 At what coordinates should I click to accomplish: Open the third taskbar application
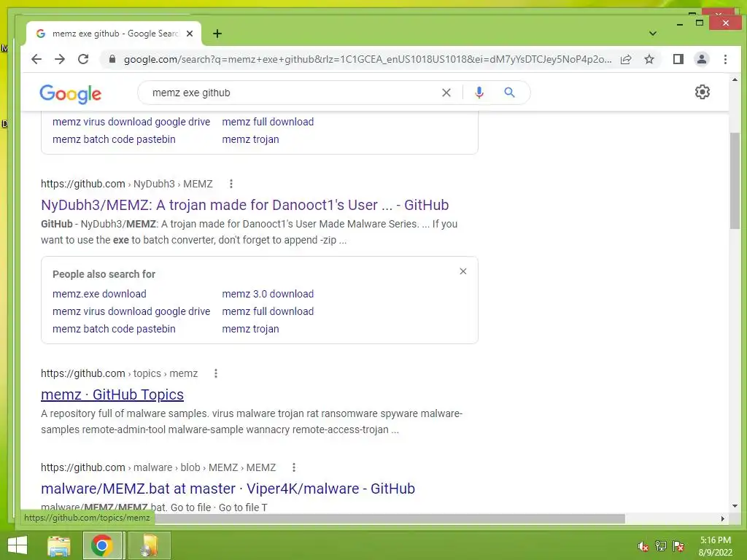pos(149,545)
